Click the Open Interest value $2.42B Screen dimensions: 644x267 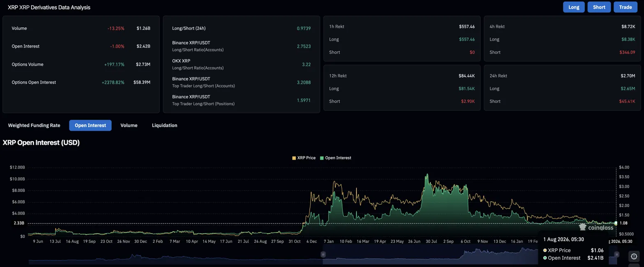tap(143, 46)
